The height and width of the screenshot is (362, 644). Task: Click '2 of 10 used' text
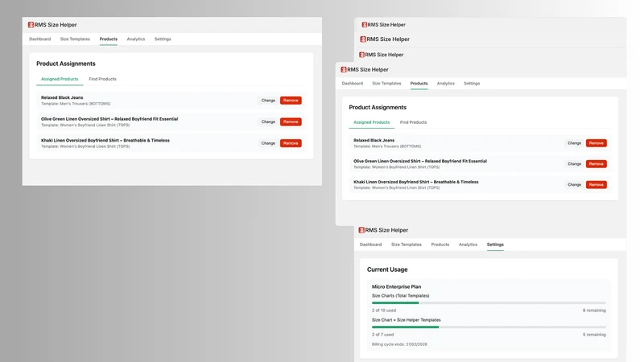384,311
